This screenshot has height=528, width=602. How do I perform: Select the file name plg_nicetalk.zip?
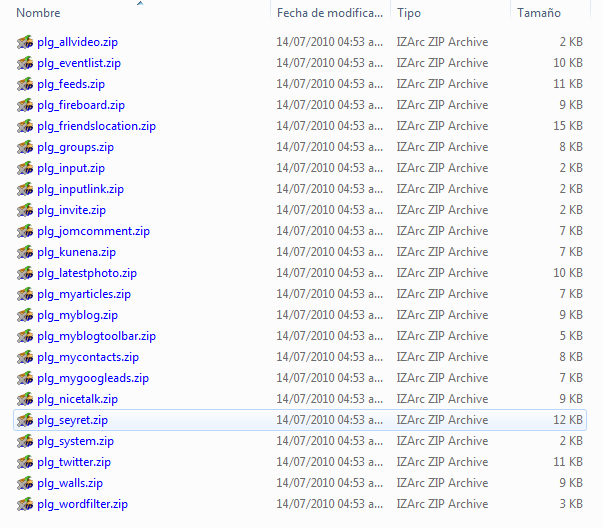78,399
